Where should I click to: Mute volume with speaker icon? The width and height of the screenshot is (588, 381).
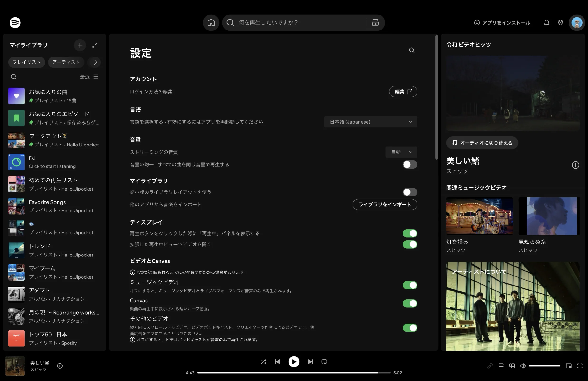coord(523,366)
